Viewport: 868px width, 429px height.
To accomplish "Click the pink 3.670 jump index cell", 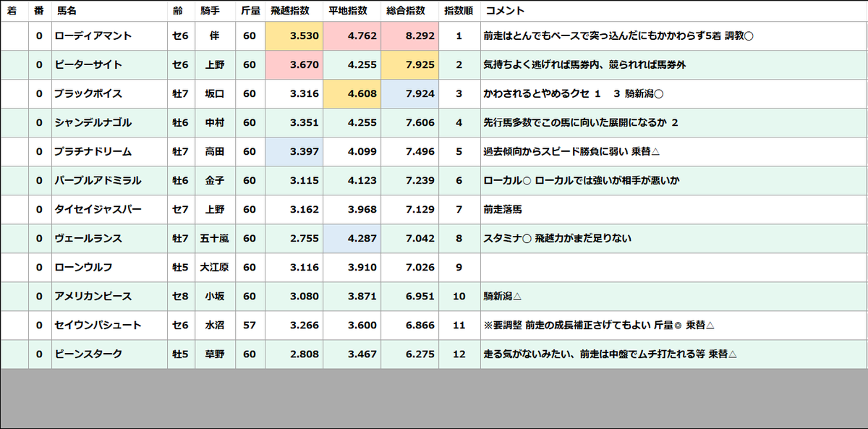I will tap(294, 65).
